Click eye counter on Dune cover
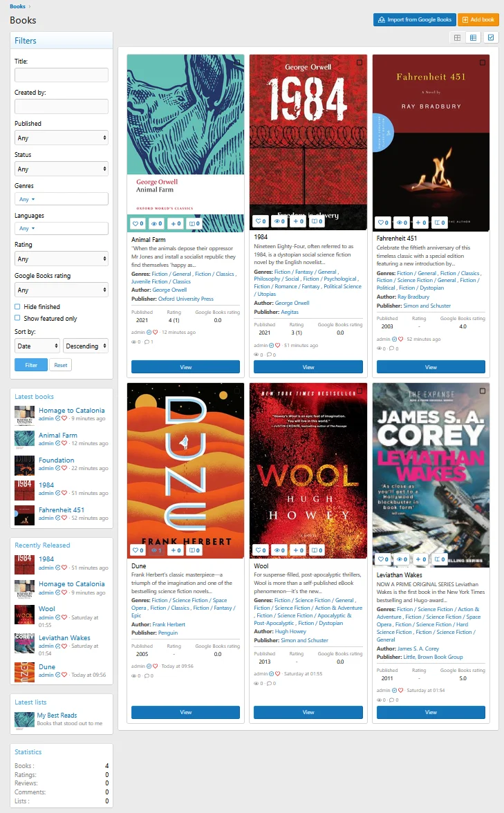 [156, 550]
